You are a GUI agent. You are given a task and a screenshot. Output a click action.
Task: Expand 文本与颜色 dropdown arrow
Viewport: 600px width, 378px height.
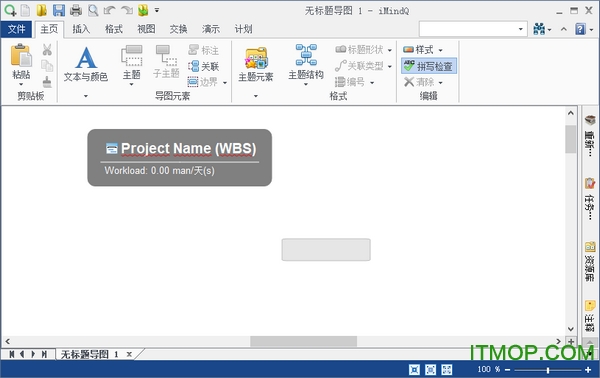tap(86, 96)
